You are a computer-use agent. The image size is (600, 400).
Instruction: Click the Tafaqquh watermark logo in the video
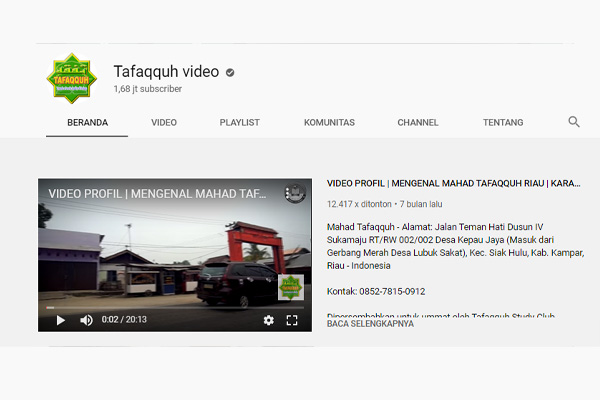pyautogui.click(x=291, y=287)
